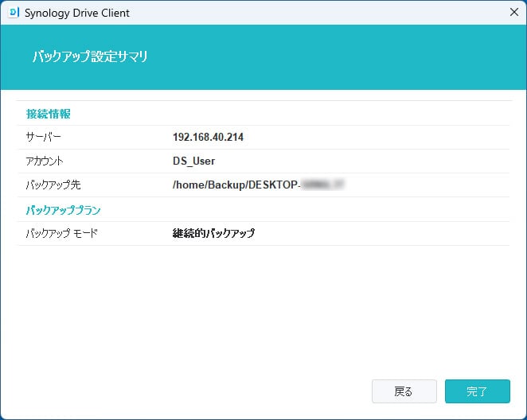Click the バックアッププラン section heading

point(63,210)
